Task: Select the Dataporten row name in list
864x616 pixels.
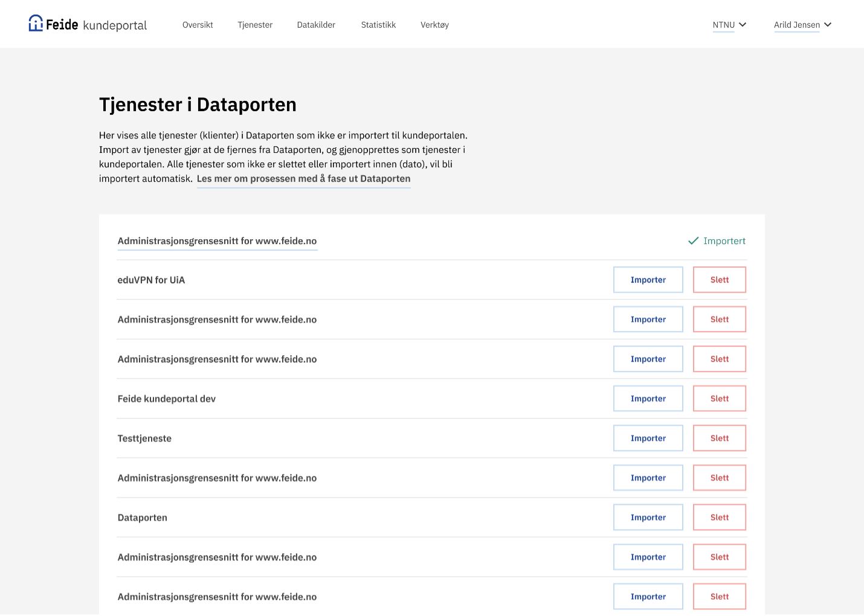Action: pyautogui.click(x=142, y=518)
